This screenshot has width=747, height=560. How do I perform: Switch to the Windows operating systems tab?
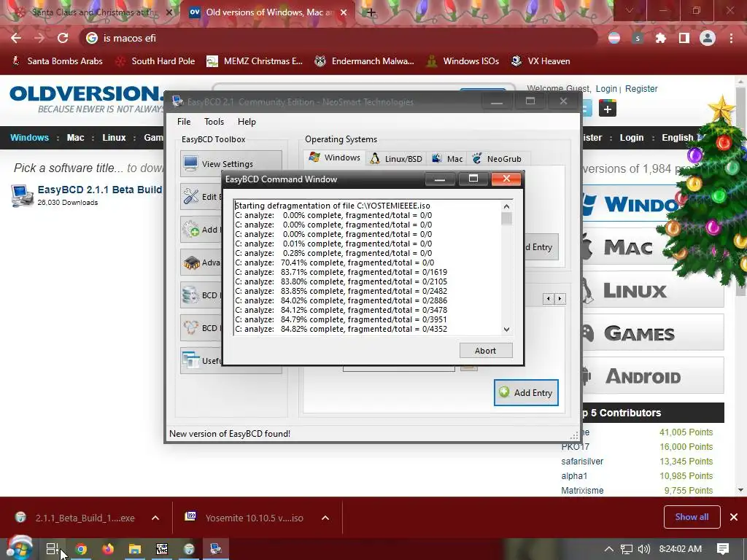click(334, 157)
